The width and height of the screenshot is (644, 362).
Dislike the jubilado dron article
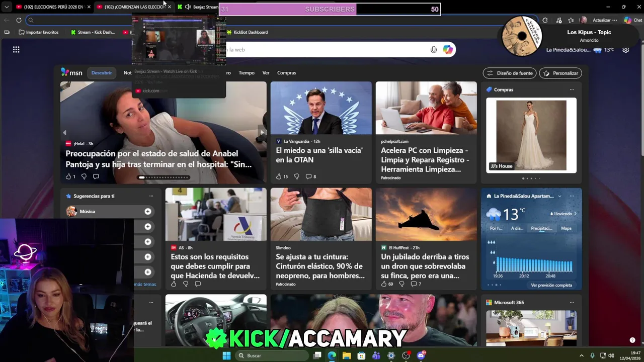[401, 284]
